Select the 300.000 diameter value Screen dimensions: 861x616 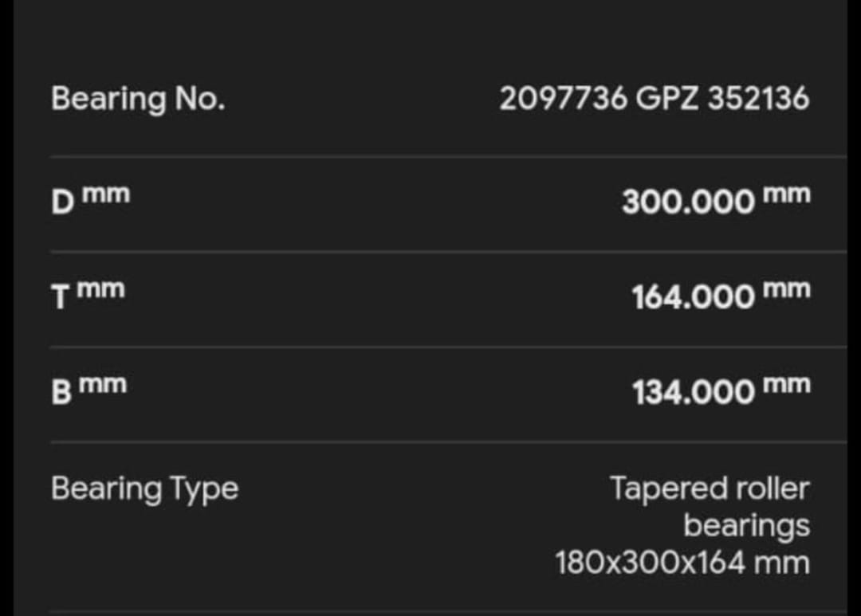(x=688, y=202)
